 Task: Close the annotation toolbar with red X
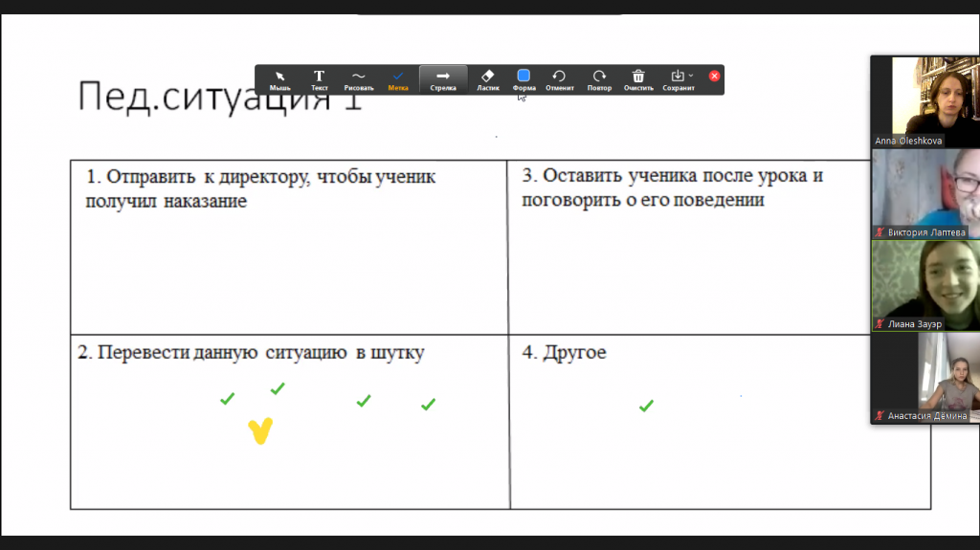coord(714,76)
